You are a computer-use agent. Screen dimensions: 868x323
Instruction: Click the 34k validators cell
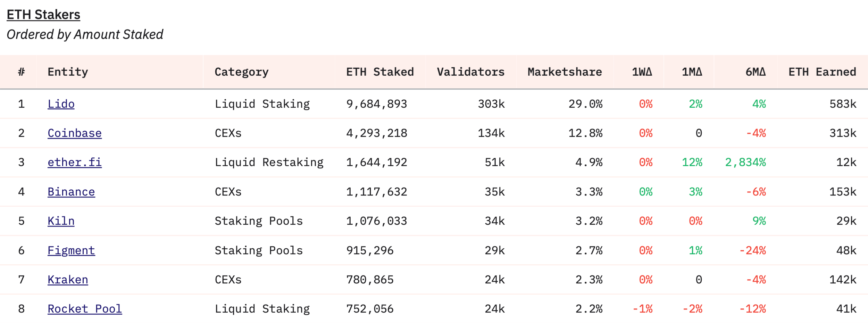point(495,221)
